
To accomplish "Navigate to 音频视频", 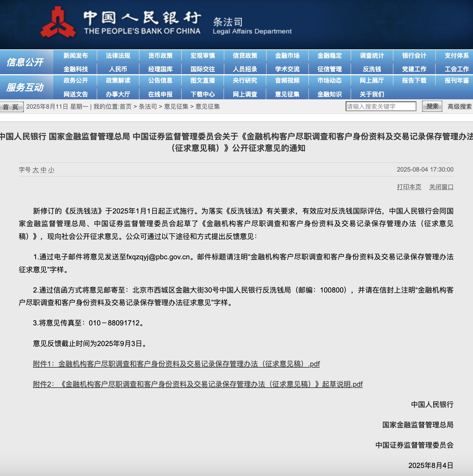I will coord(287,80).
